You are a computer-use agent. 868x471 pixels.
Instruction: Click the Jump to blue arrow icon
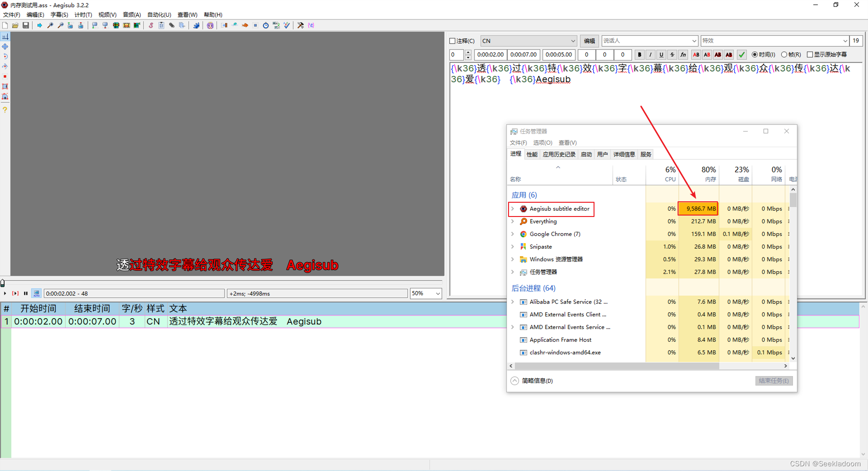39,25
